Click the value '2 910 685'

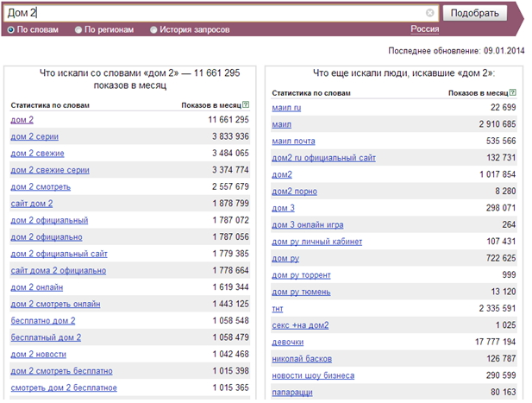click(x=497, y=124)
